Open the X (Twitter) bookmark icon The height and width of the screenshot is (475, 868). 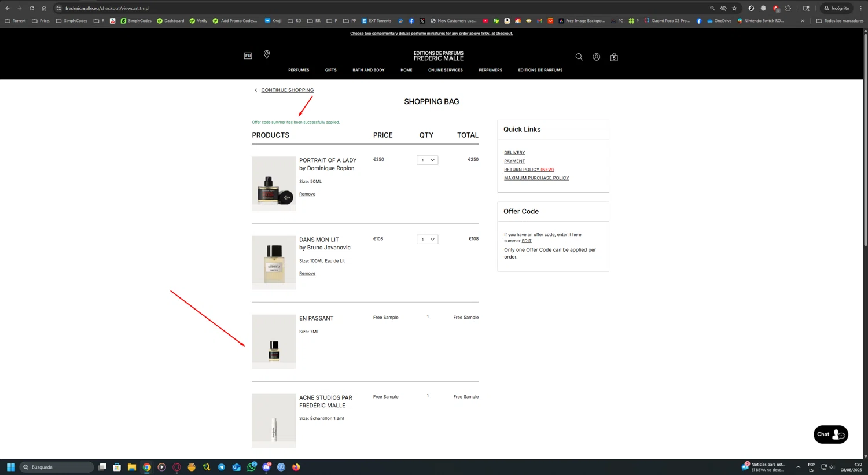[422, 21]
